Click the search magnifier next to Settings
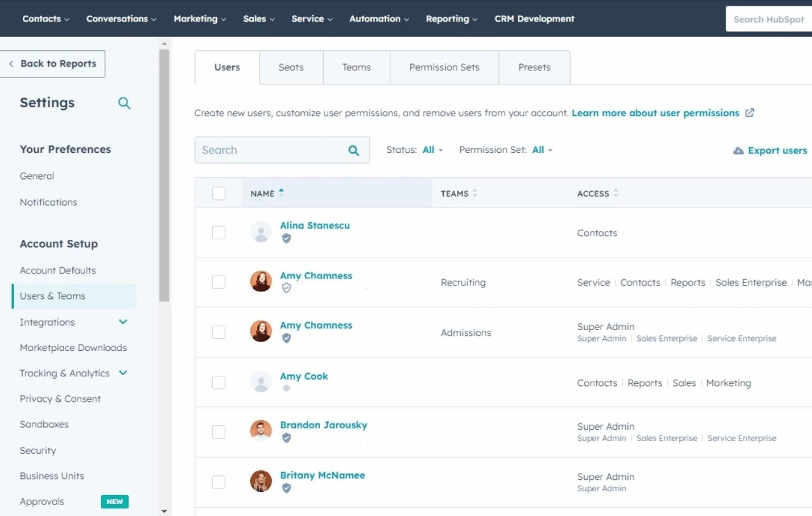812x516 pixels. tap(124, 102)
